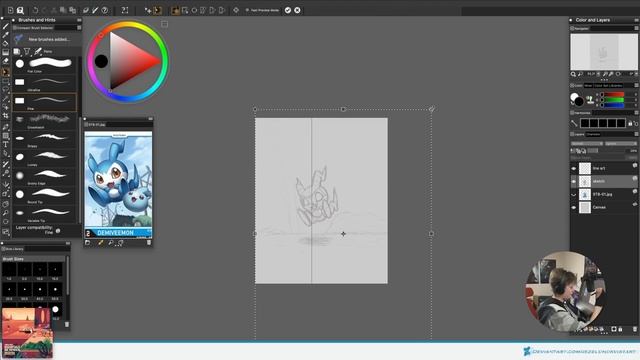Open the Navigator panel options menu
This screenshot has width=640, height=360.
pyautogui.click(x=636, y=29)
